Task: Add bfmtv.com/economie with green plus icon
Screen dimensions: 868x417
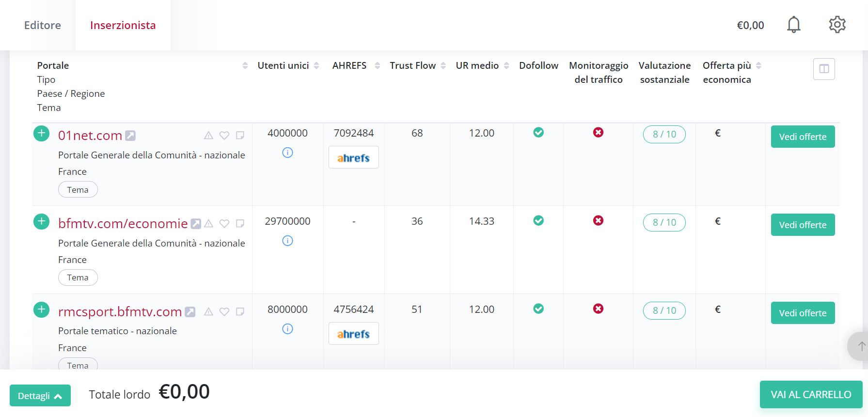Action: (x=42, y=221)
